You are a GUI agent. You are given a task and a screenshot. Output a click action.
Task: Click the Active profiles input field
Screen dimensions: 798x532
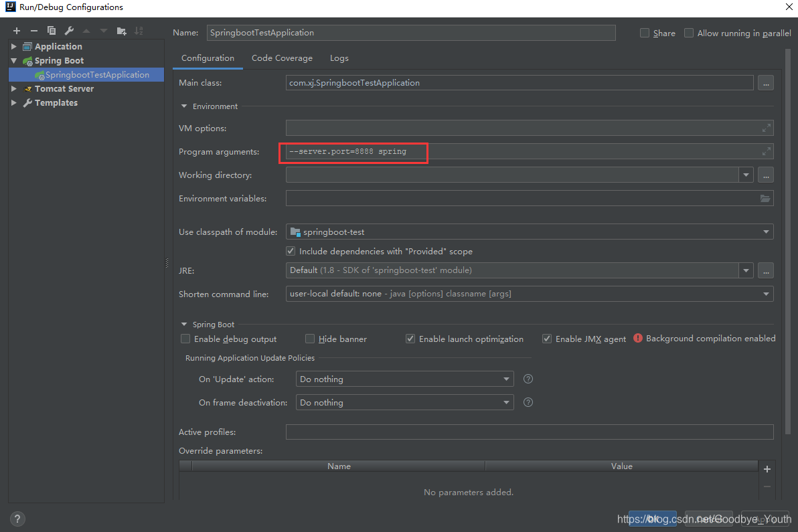tap(530, 432)
